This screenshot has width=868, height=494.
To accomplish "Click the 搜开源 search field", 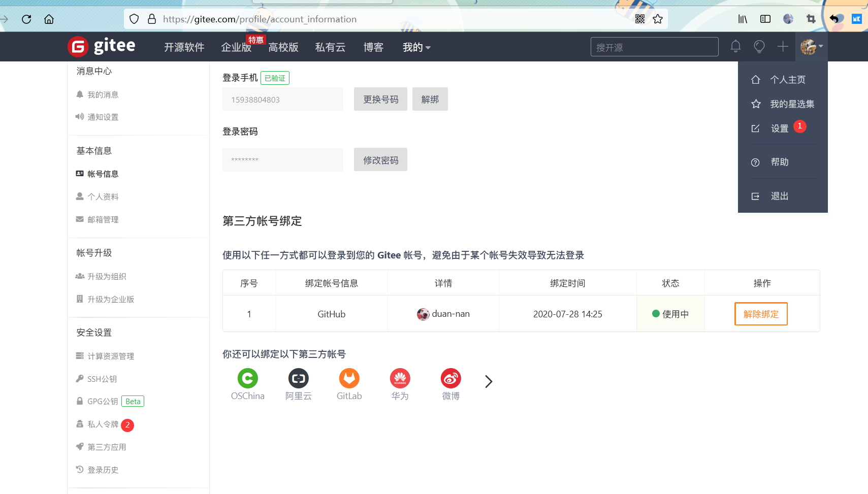I will (x=654, y=46).
